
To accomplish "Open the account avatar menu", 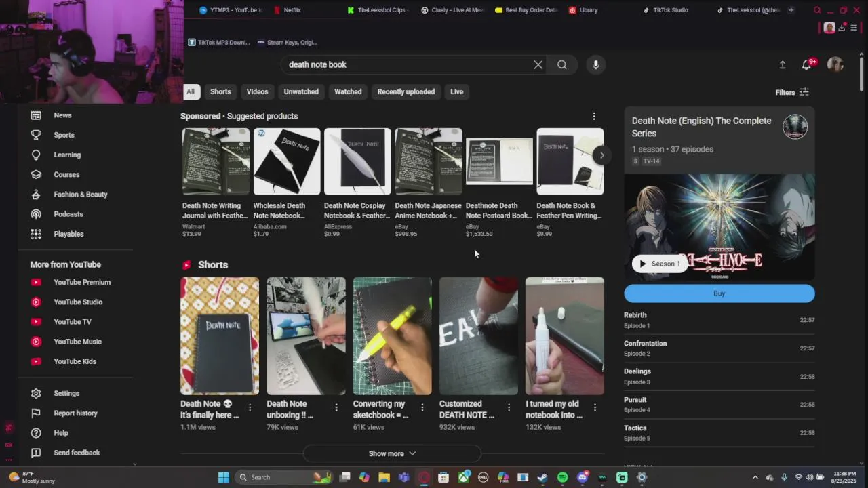I will pos(835,64).
